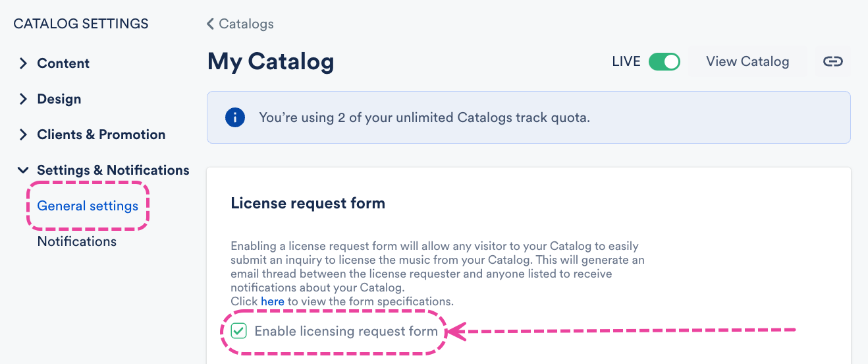Screen dimensions: 868x364
Task: Collapse the Settings & Notifications chevron
Action: click(x=23, y=170)
